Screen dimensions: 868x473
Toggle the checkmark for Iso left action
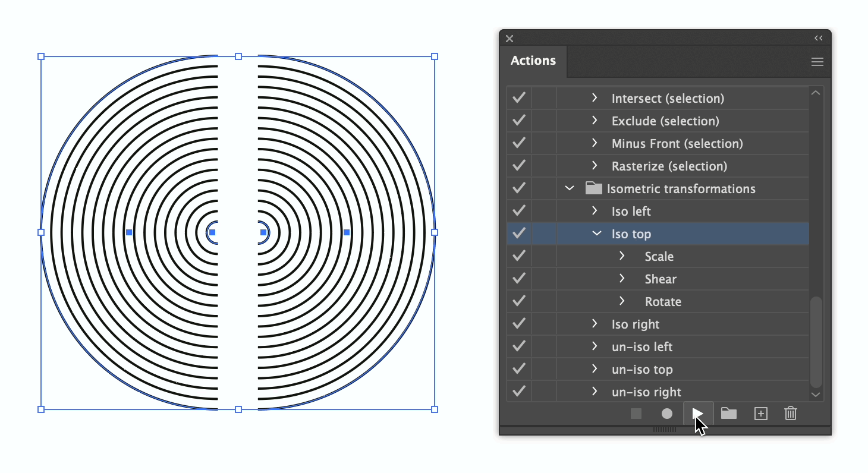click(x=518, y=210)
